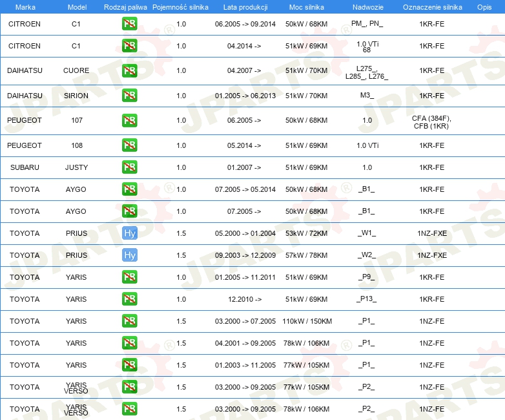Click production years 04.2007 ->

coord(244,70)
